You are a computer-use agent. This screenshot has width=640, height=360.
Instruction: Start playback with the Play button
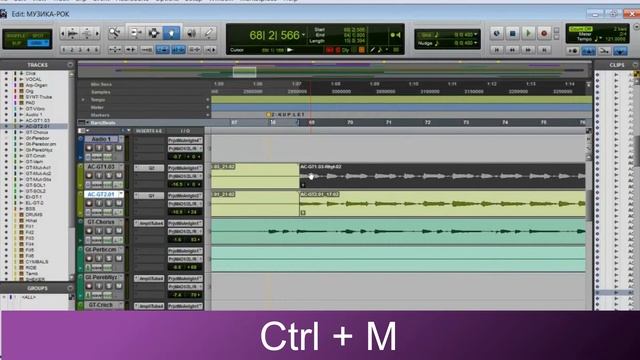coord(528,33)
